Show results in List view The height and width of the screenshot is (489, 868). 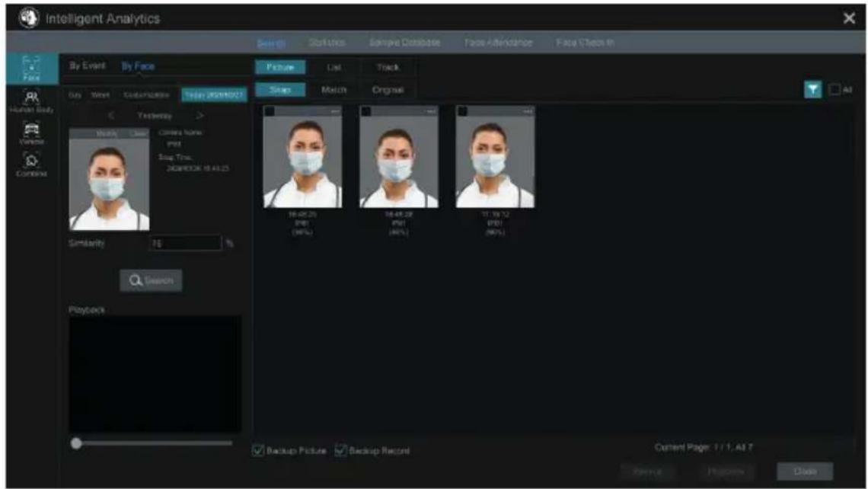pos(333,67)
